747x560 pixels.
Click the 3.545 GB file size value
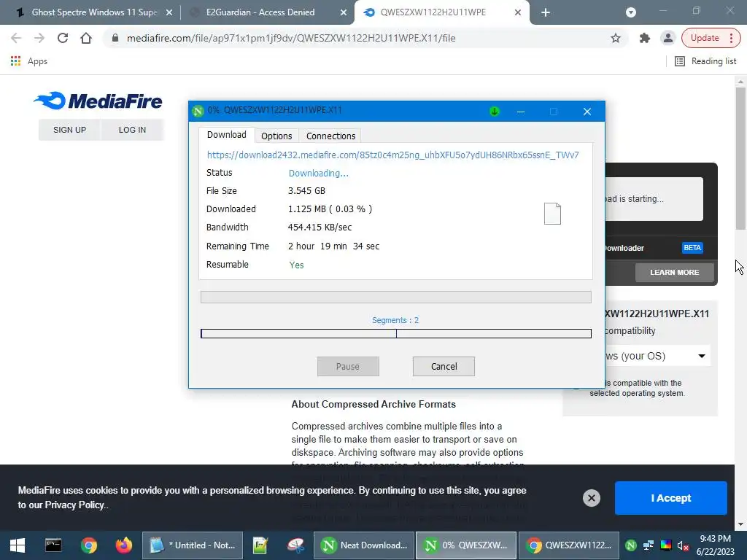pos(306,191)
